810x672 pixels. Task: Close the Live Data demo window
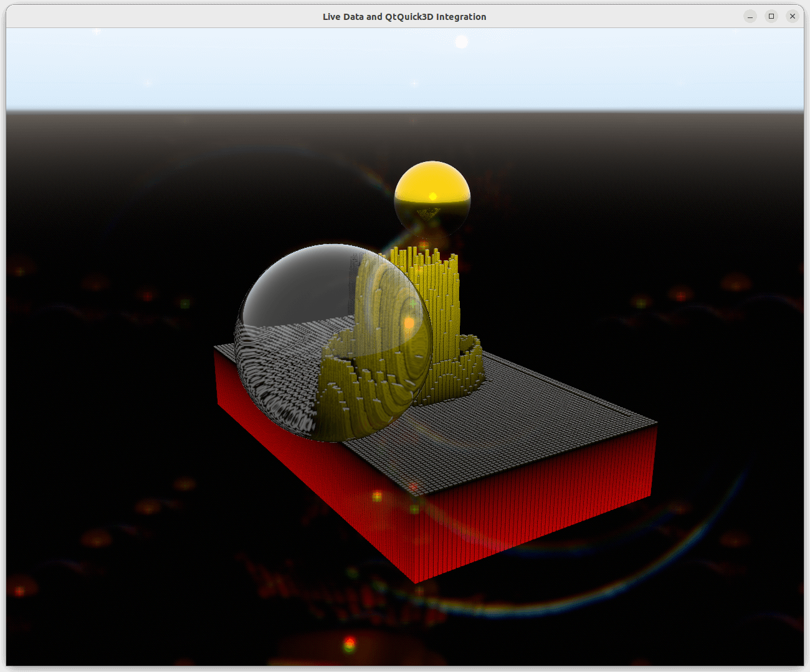point(793,16)
